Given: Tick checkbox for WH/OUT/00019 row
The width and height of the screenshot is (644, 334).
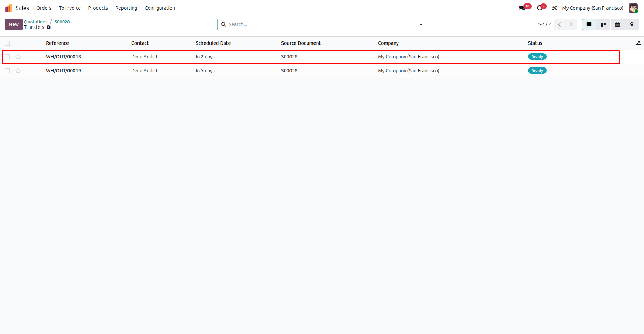Looking at the screenshot, I should [7, 71].
